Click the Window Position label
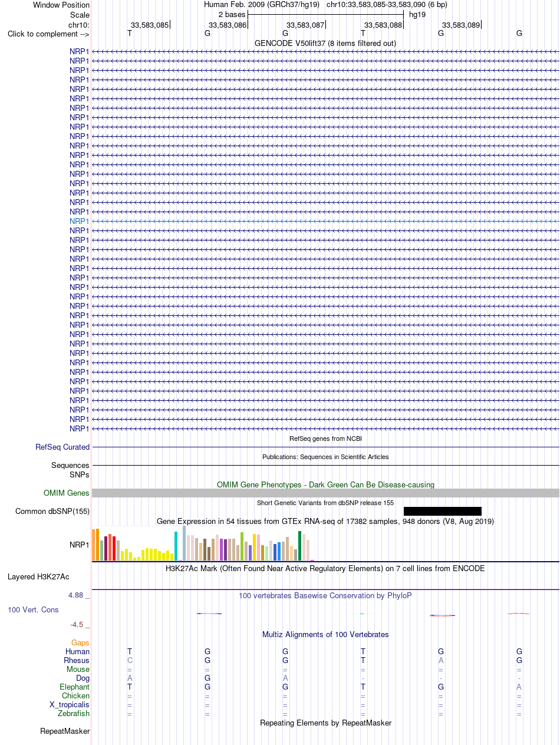This screenshot has height=745, width=560. 61,5
